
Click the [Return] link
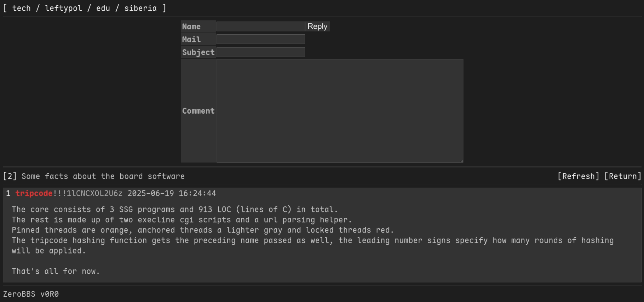(x=622, y=176)
